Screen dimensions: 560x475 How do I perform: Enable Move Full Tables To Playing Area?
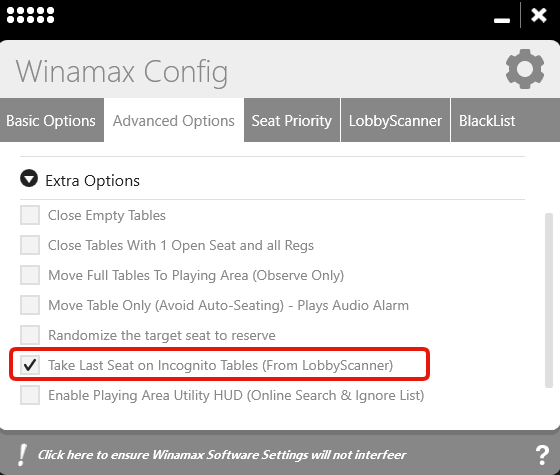[x=30, y=275]
